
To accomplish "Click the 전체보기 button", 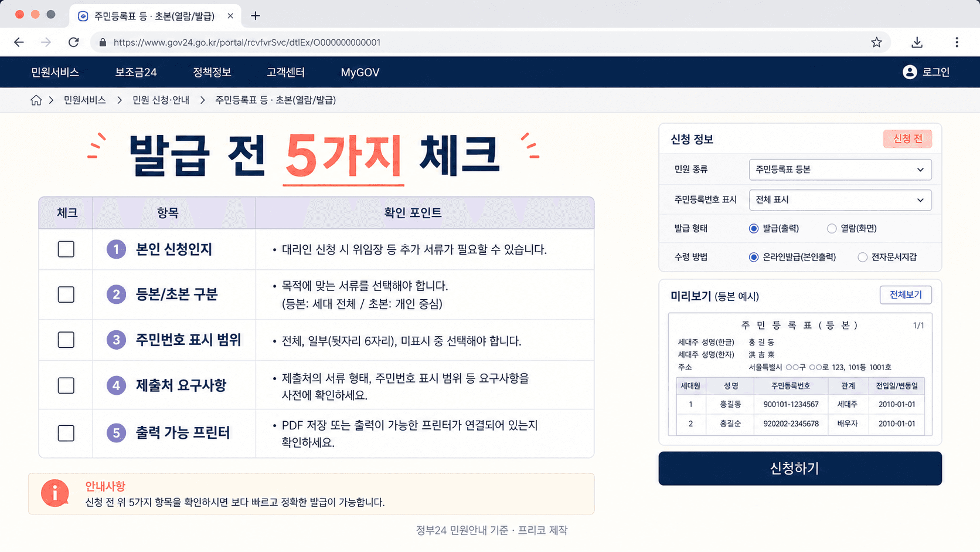I will 906,295.
